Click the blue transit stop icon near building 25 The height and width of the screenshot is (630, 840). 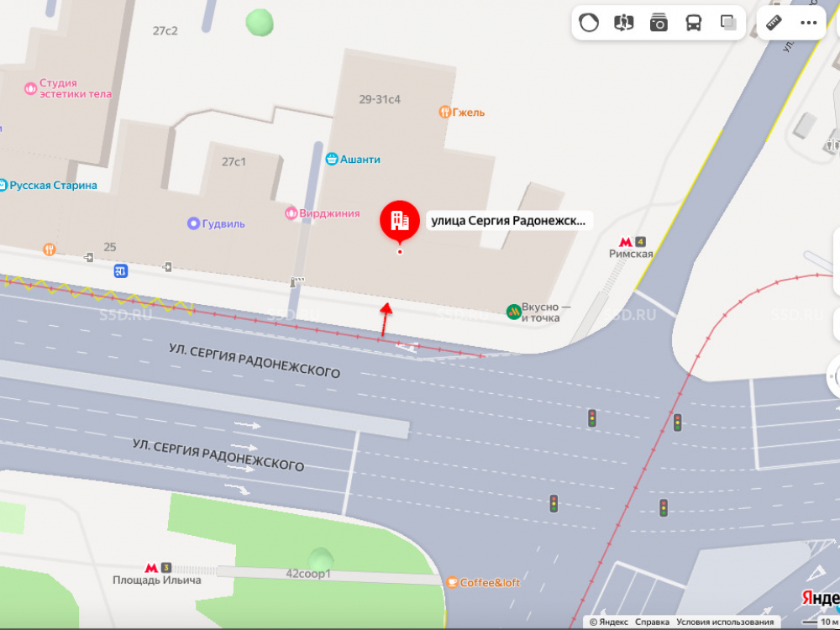120,271
